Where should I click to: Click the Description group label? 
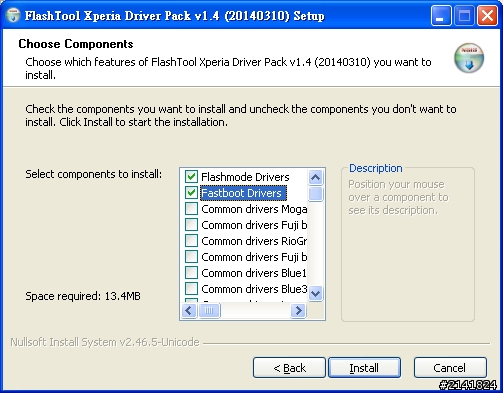[x=376, y=168]
